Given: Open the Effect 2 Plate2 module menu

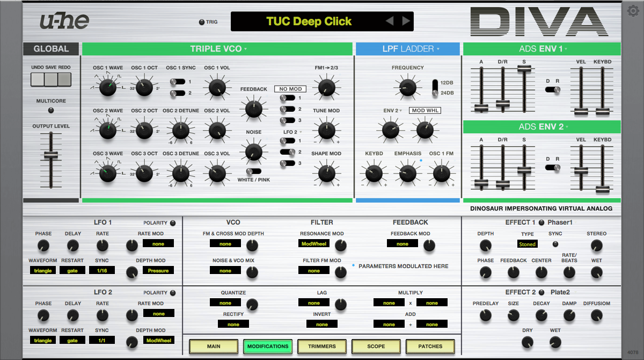Looking at the screenshot, I should click(x=560, y=292).
